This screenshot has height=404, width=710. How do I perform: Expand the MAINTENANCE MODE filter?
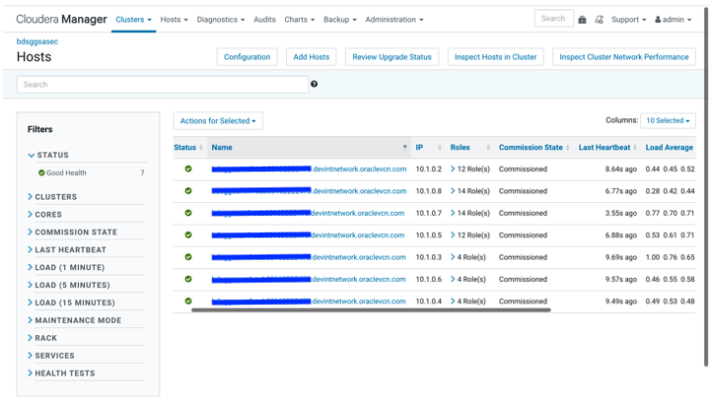click(x=74, y=320)
